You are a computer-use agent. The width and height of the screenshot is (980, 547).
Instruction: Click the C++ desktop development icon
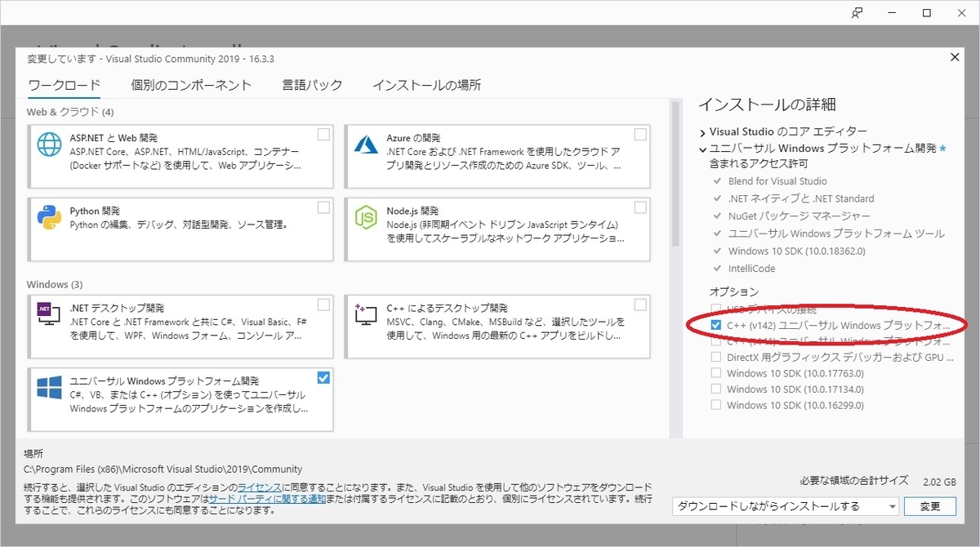pyautogui.click(x=366, y=314)
